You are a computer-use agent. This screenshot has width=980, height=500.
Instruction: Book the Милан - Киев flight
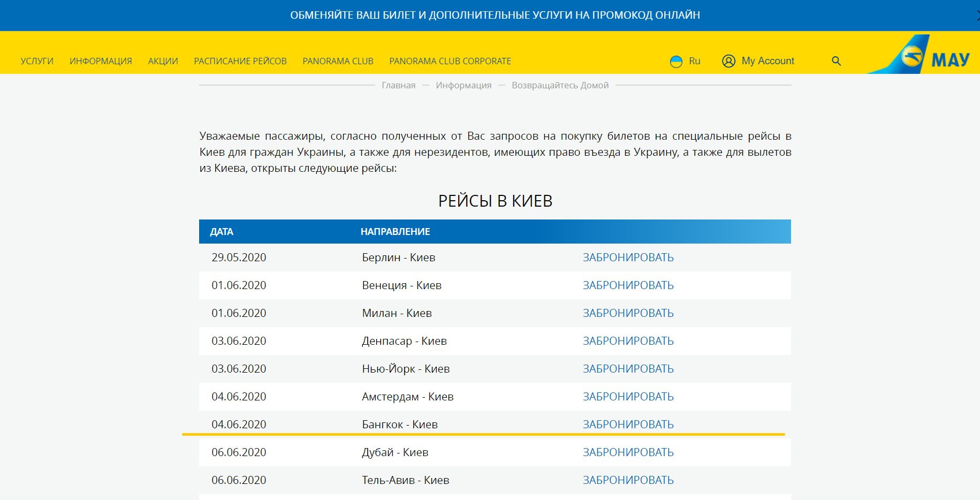pyautogui.click(x=628, y=313)
